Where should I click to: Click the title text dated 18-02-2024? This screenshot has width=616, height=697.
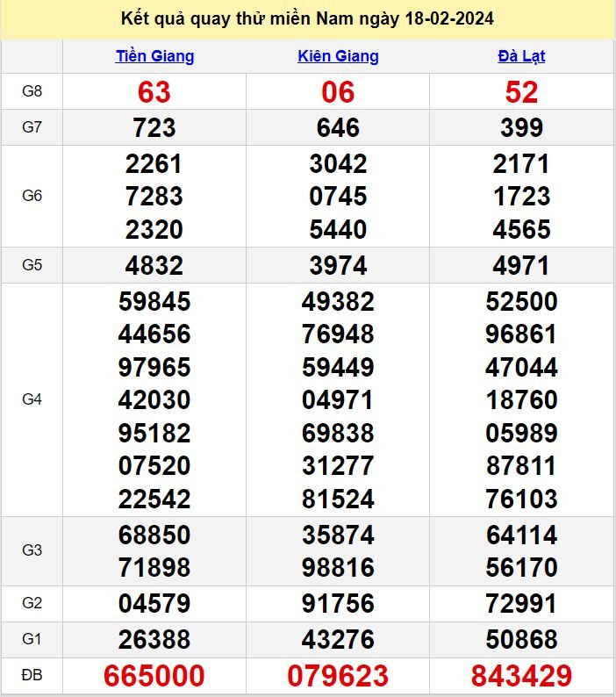(x=307, y=19)
